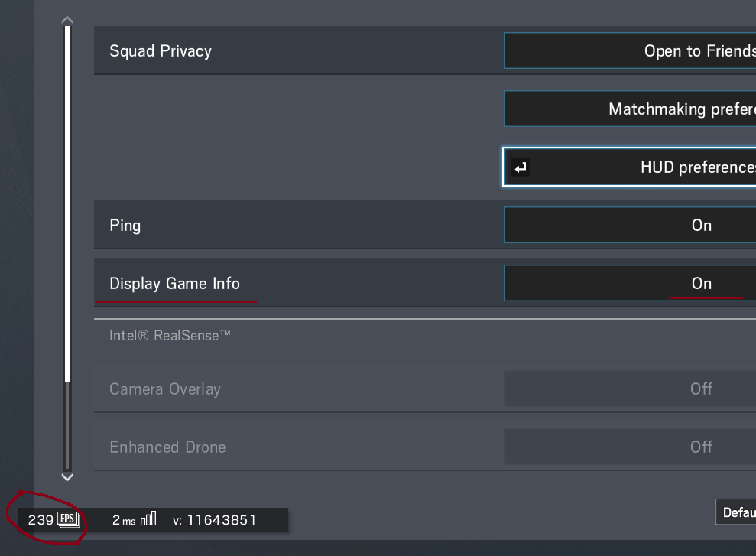The image size is (756, 556).
Task: Toggle the Enhanced Drone Off value
Action: coord(701,447)
